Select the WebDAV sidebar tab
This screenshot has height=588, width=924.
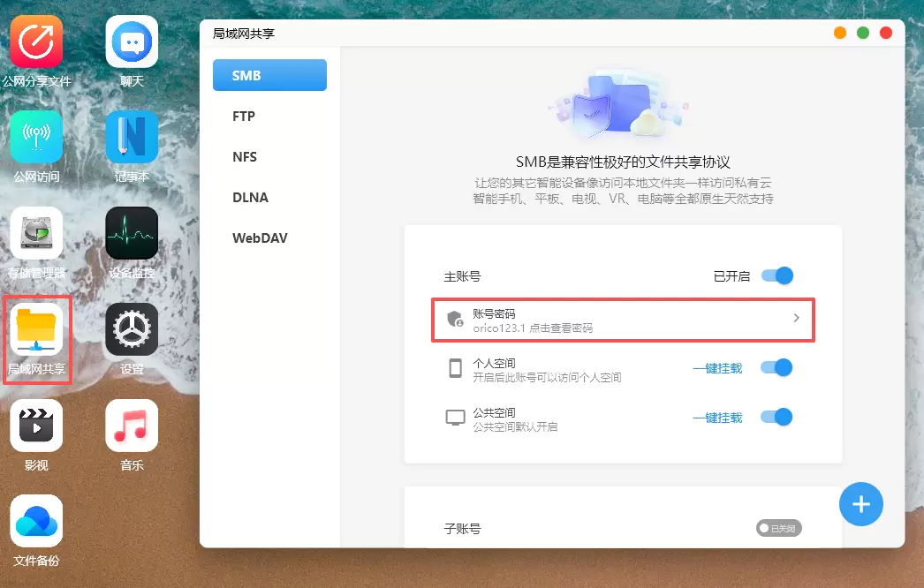pyautogui.click(x=260, y=238)
